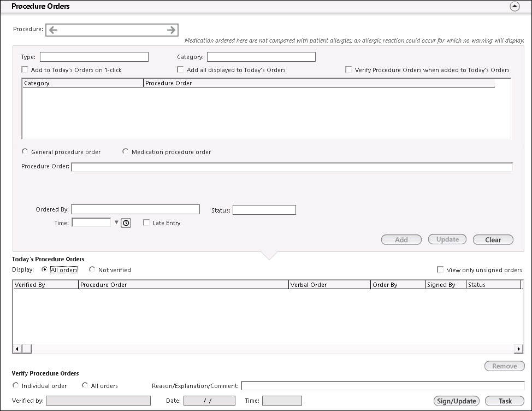Select Not verified display option
Viewport: 532px width, 411px height.
[92, 270]
